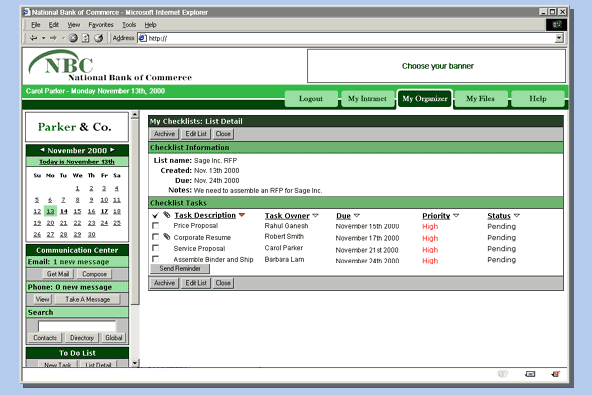Click sort arrow next to Task Description

pos(242,215)
